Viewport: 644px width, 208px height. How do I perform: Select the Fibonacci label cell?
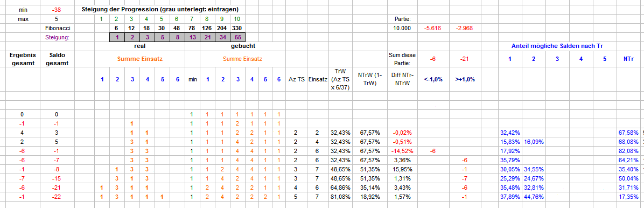tap(57, 29)
